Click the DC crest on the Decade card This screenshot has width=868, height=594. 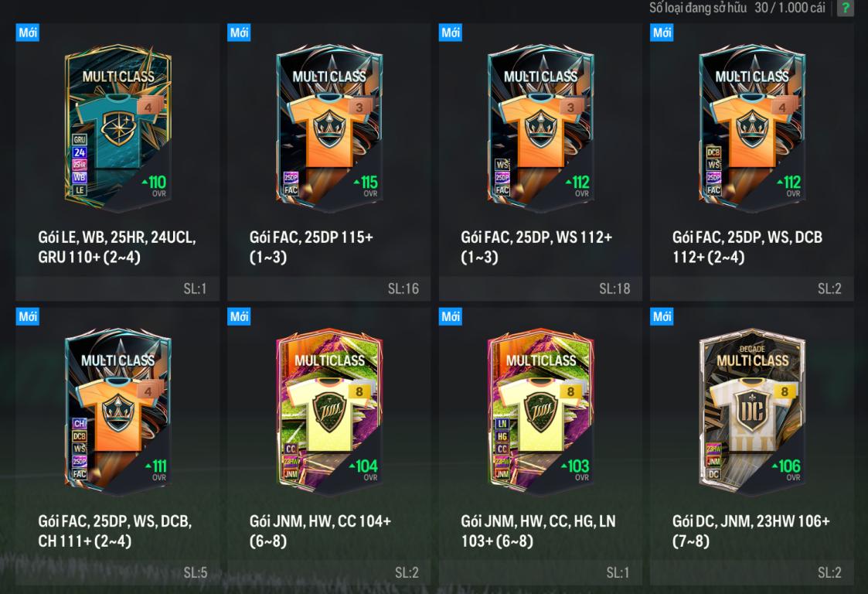752,411
